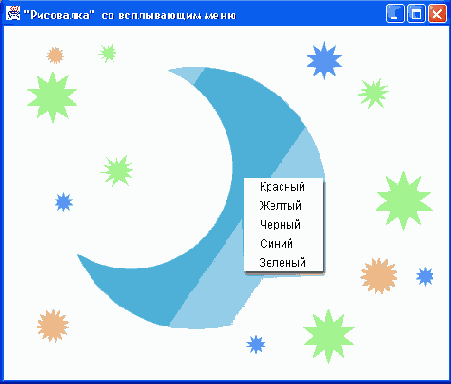Click the small orange star at top left
Image resolution: width=451 pixels, height=384 pixels.
[x=55, y=55]
